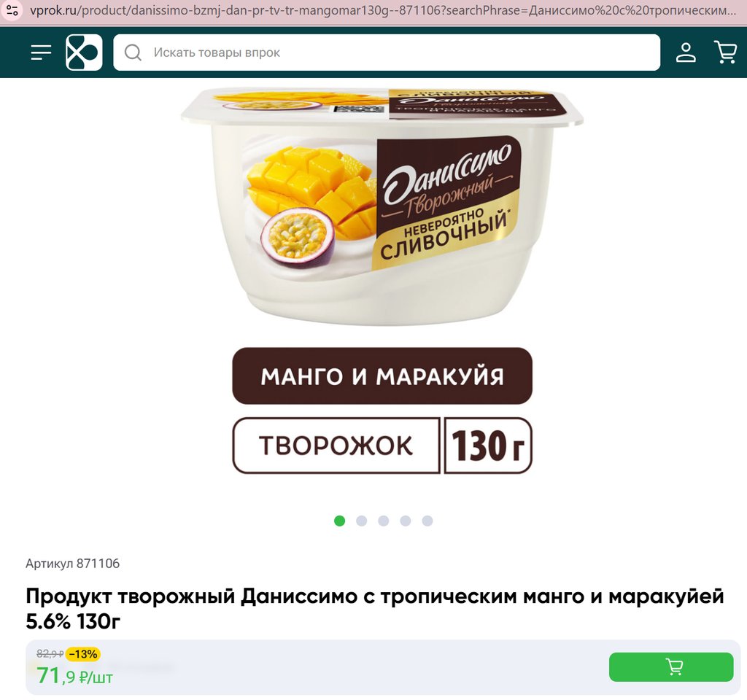The height and width of the screenshot is (700, 747).
Task: Click the browser URL address bar
Action: [382, 10]
